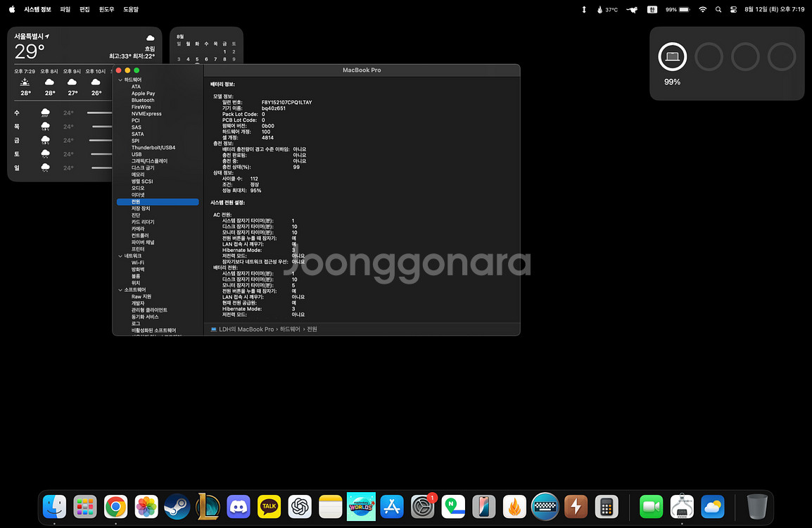Screen dimensions: 812x528
Task: Launch KakaoTalk from the Dock
Action: point(269,506)
